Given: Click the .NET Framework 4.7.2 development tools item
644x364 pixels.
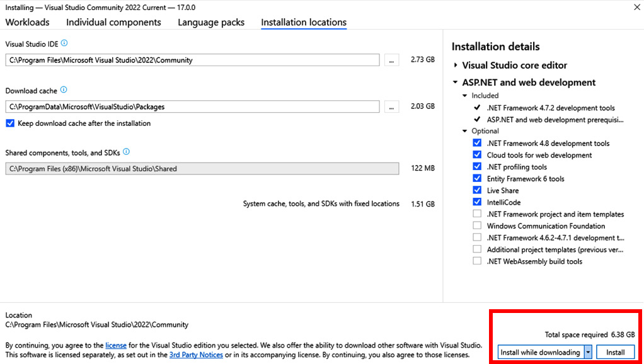Looking at the screenshot, I should 551,108.
